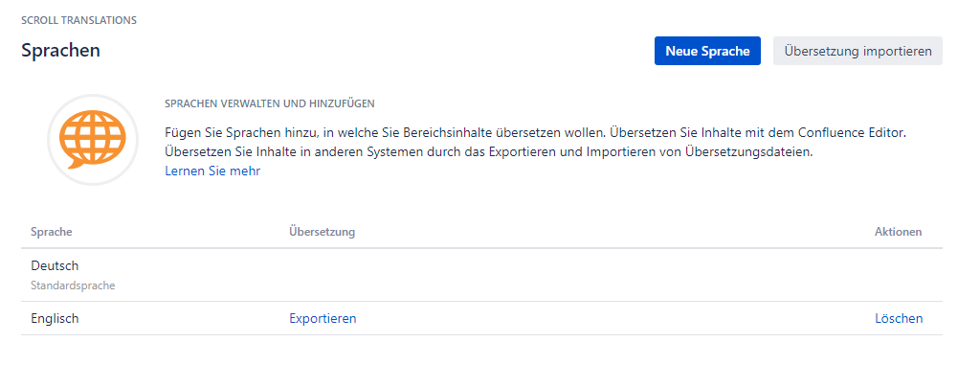Click the Übersetzung column header
The height and width of the screenshot is (365, 980).
[x=322, y=232]
